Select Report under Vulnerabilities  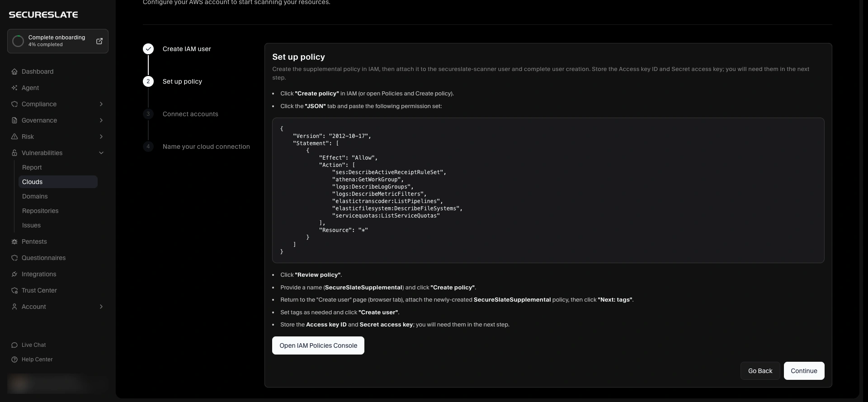point(58,167)
